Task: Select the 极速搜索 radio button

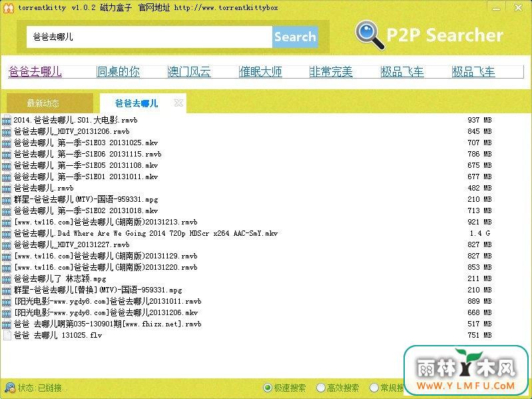Action: coord(268,388)
